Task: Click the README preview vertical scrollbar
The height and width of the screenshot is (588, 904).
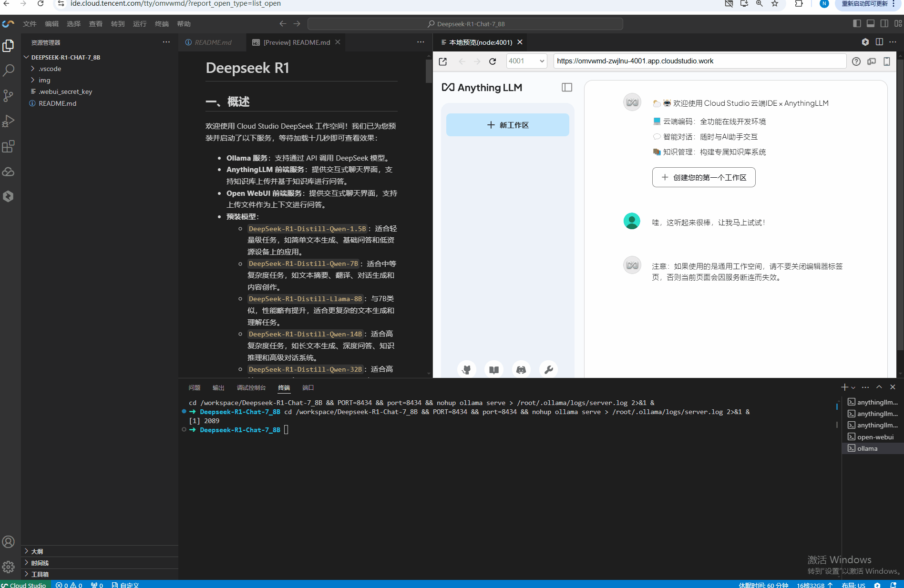Action: (x=429, y=71)
